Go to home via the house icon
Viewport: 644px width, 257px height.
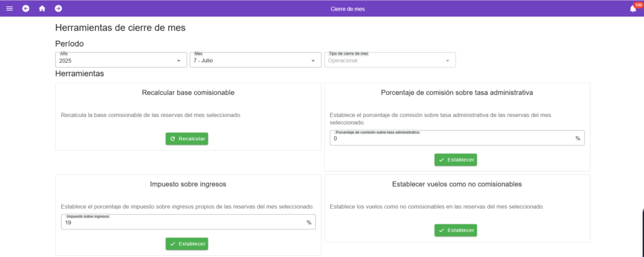coord(42,9)
